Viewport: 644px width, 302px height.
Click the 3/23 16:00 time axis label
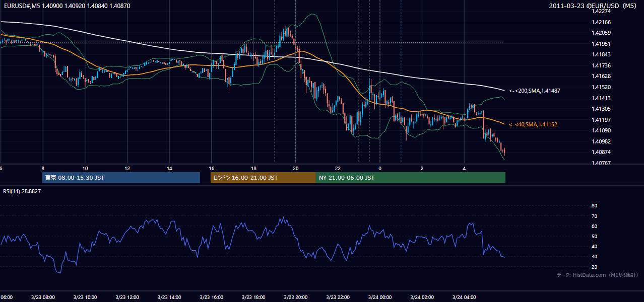pos(211,297)
